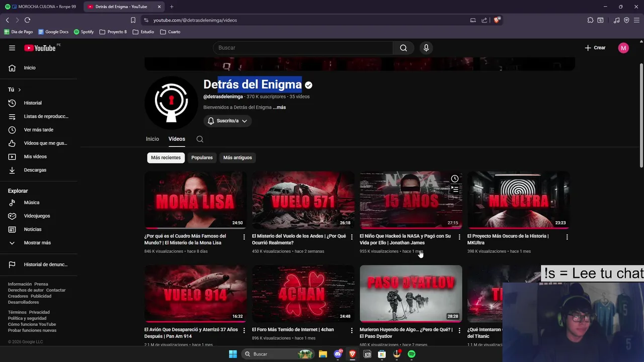Open Windows Start menu
The width and height of the screenshot is (644, 362).
(x=233, y=354)
